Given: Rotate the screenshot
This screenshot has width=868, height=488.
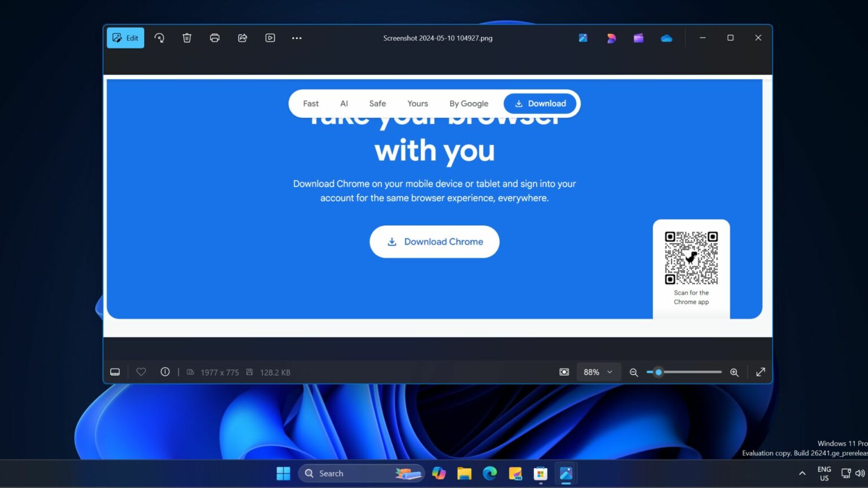Looking at the screenshot, I should 159,38.
